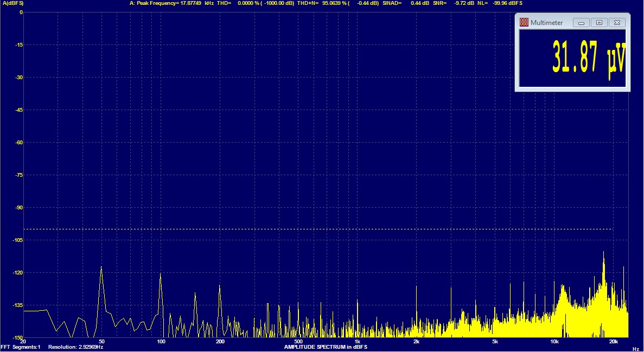
Task: Click the 2k frequency axis label
Action: (x=417, y=342)
